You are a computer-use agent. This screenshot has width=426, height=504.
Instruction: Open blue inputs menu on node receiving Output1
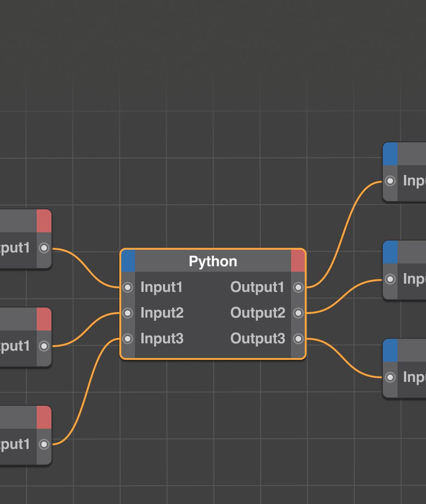click(x=390, y=154)
